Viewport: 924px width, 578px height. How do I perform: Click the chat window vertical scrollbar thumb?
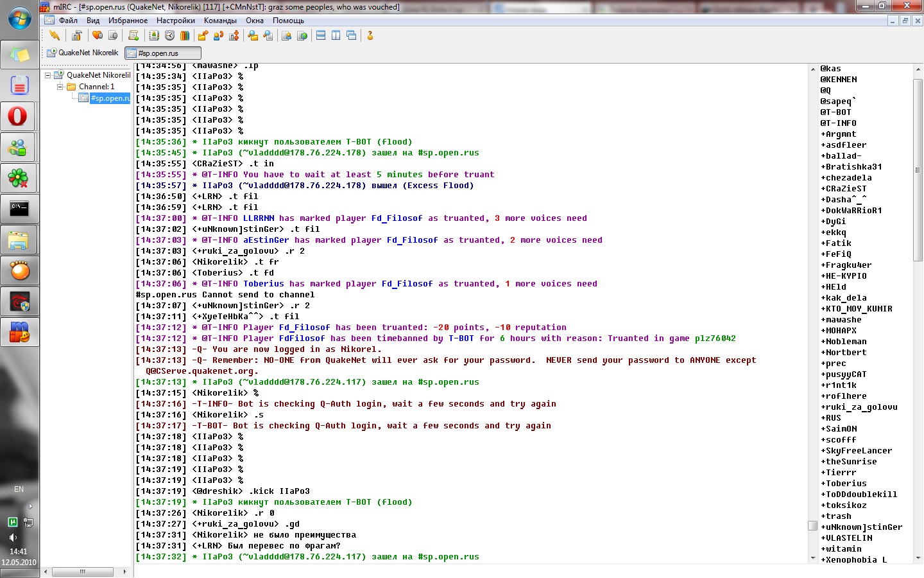click(812, 525)
